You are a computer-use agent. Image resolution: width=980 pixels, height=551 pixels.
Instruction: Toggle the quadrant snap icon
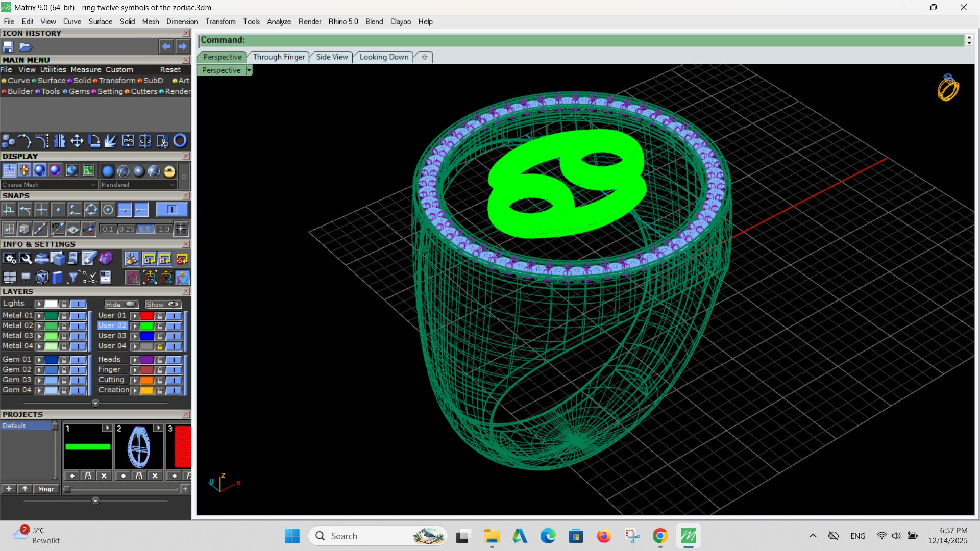91,210
